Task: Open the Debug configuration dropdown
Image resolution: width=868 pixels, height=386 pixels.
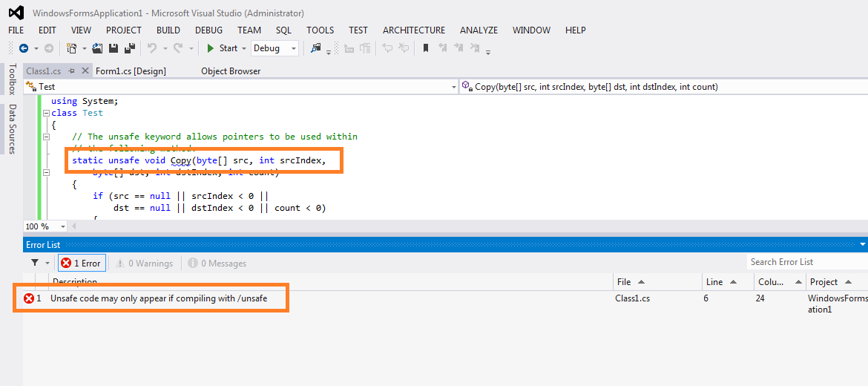Action: pyautogui.click(x=274, y=48)
